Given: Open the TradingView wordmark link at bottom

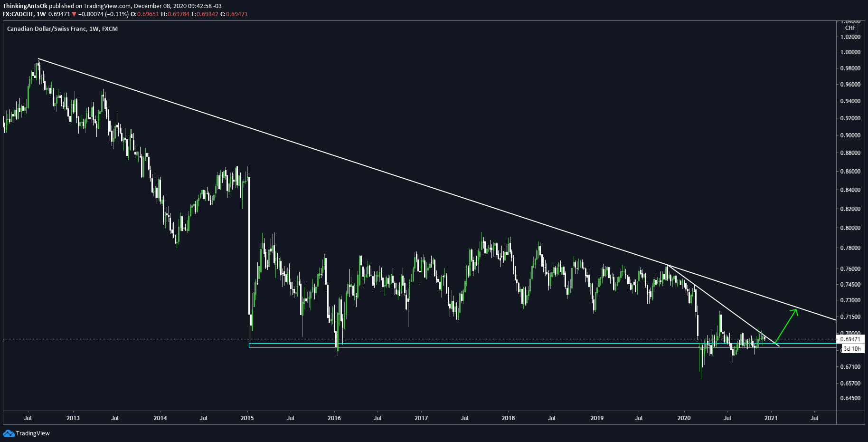Looking at the screenshot, I should [x=33, y=433].
